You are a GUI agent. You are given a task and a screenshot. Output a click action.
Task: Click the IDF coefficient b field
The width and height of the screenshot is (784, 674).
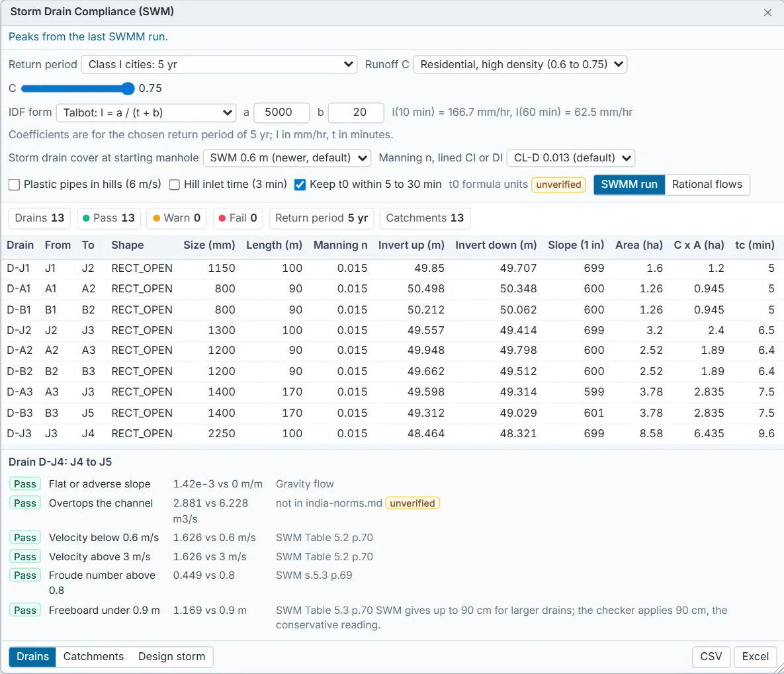coord(356,112)
